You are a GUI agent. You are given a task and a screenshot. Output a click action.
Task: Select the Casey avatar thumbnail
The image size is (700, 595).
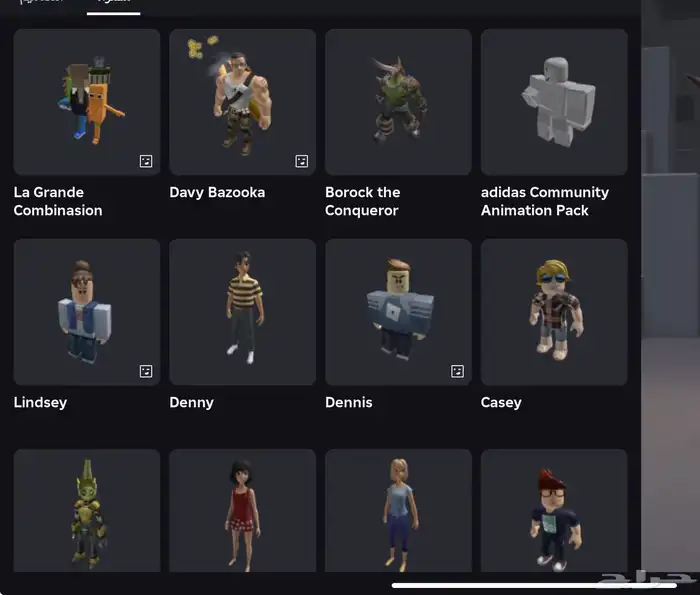click(x=554, y=312)
